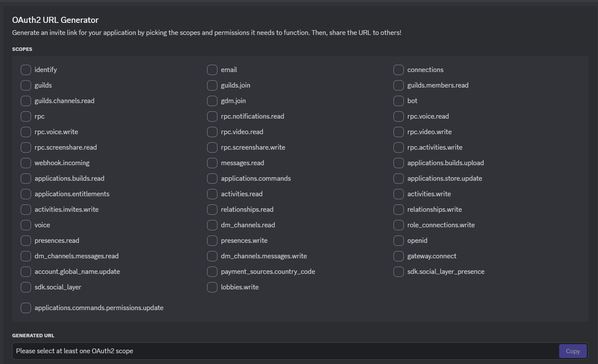598x364 pixels.
Task: Check the guilds.join scope
Action: tap(212, 85)
